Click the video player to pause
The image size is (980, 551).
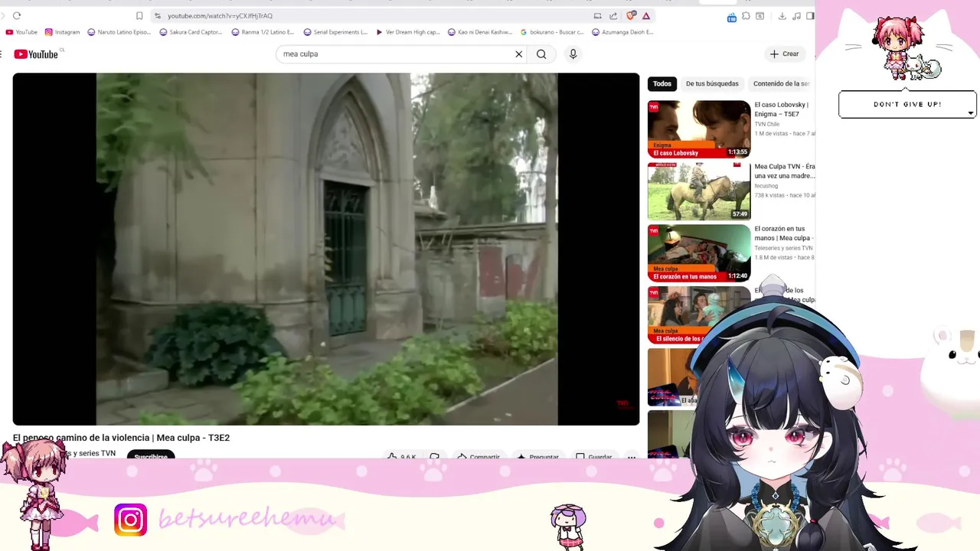[x=326, y=249]
